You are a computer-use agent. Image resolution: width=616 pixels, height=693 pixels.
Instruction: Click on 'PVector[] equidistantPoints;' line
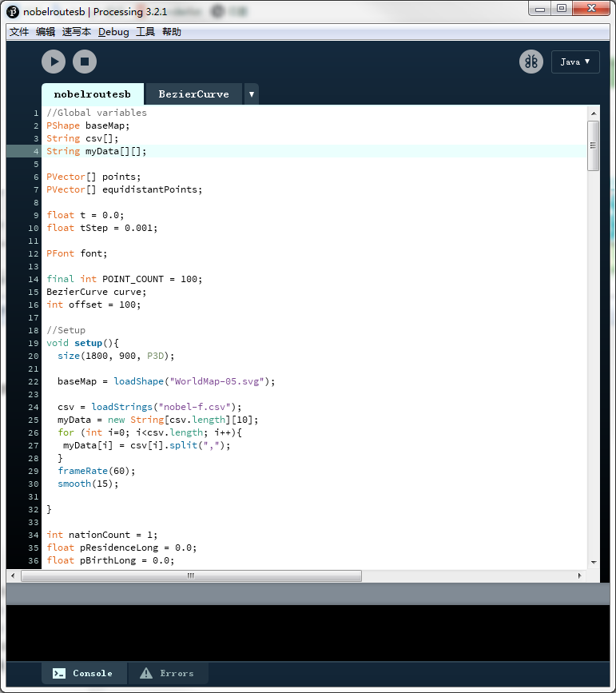[124, 189]
